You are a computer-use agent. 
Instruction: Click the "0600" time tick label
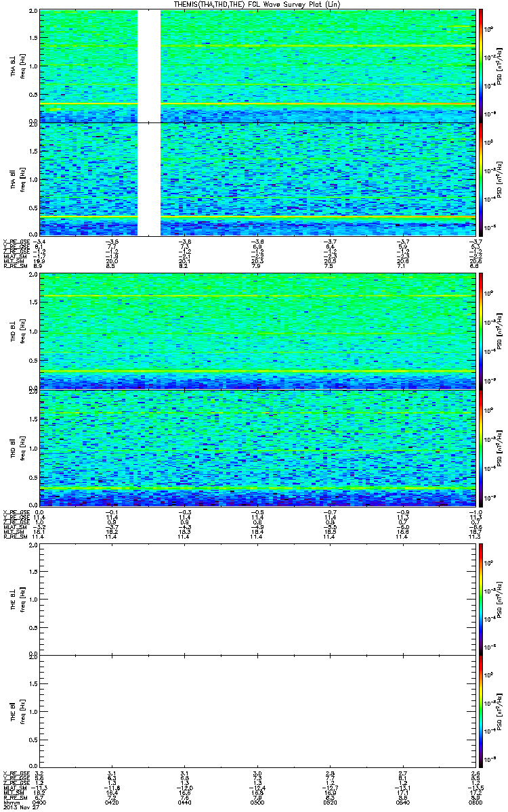(x=474, y=802)
